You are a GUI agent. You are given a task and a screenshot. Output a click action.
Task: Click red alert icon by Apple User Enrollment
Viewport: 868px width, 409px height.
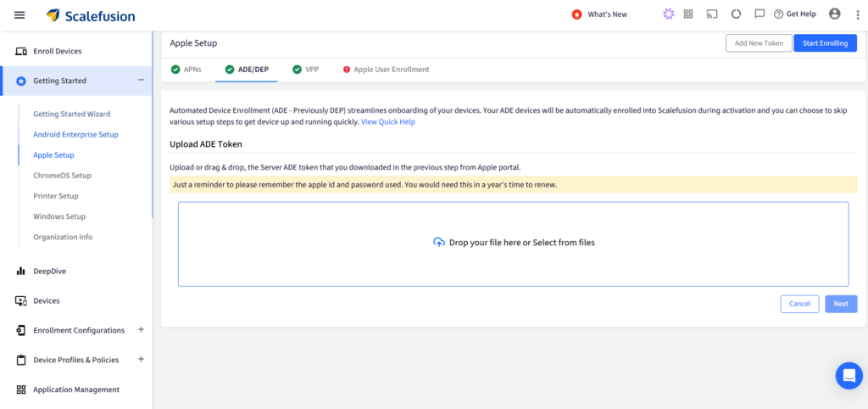(347, 70)
